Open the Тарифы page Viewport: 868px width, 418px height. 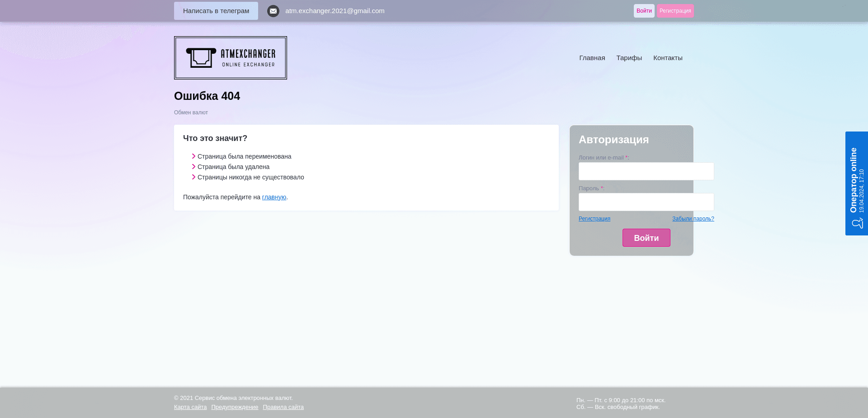tap(629, 57)
